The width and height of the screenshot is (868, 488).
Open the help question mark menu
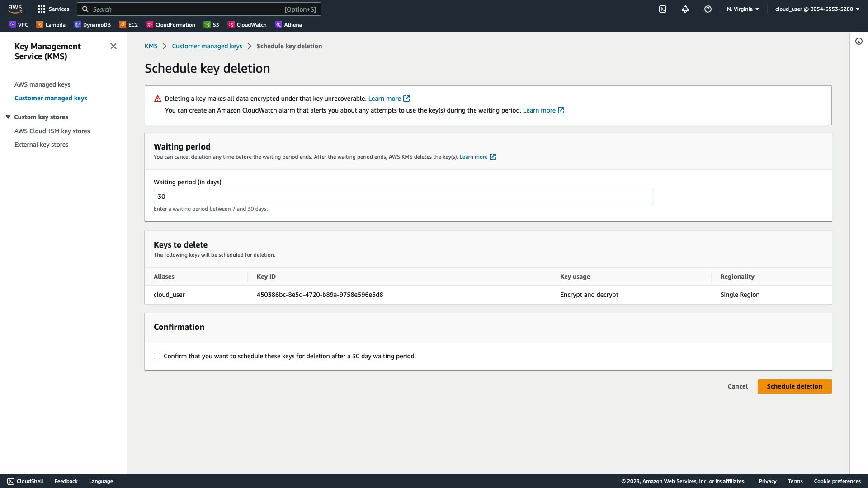click(x=708, y=9)
